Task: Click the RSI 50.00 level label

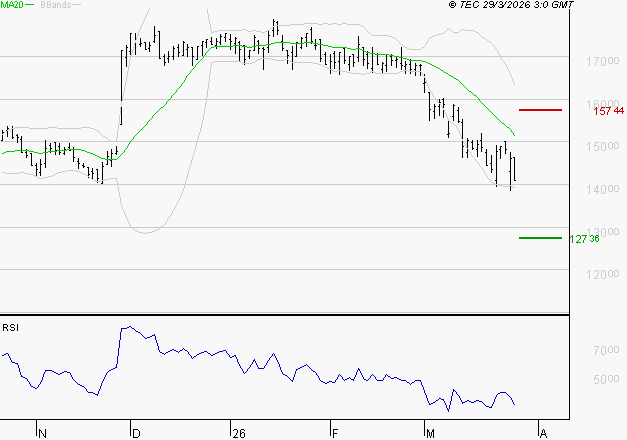Action: 606,379
